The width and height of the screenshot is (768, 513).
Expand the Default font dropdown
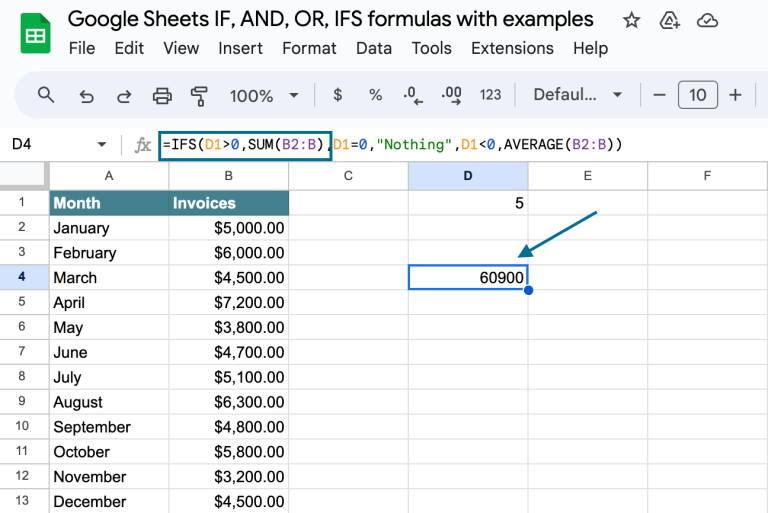578,95
